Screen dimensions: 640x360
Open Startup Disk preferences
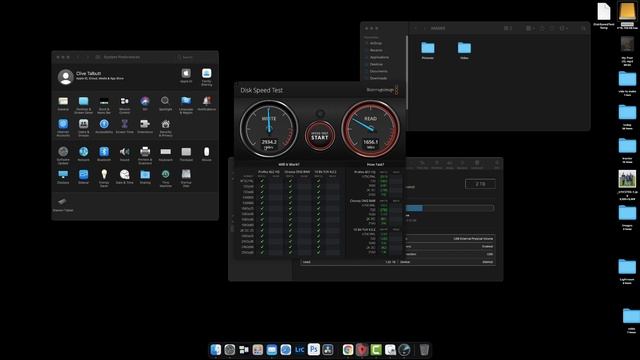pos(186,178)
